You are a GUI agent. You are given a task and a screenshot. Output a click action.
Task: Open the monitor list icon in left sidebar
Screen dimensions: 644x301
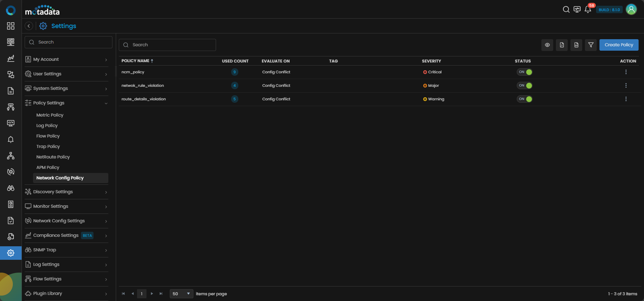click(11, 42)
